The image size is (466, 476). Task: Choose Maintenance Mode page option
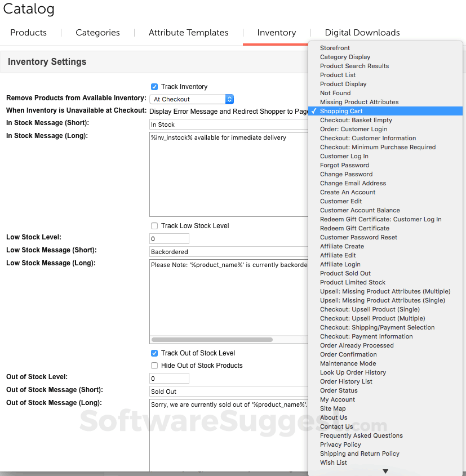tap(348, 363)
